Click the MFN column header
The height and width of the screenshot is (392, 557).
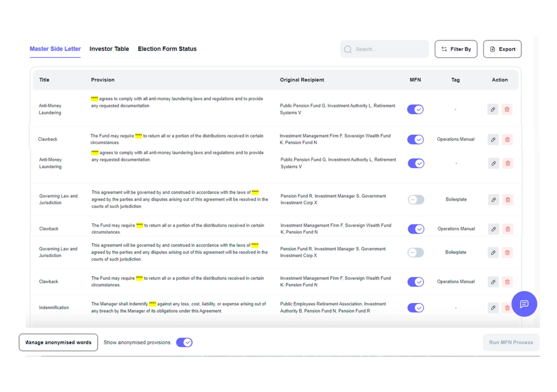tap(415, 80)
